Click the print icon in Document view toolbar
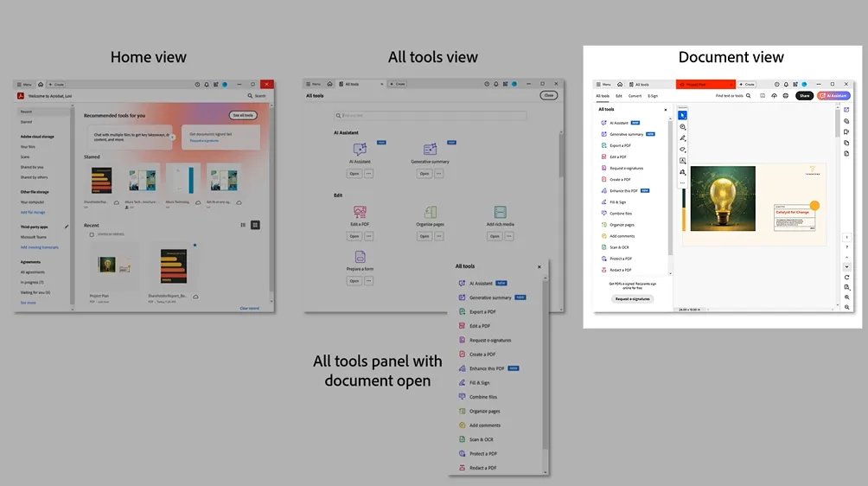Viewport: 868px width, 486px height. tap(786, 96)
